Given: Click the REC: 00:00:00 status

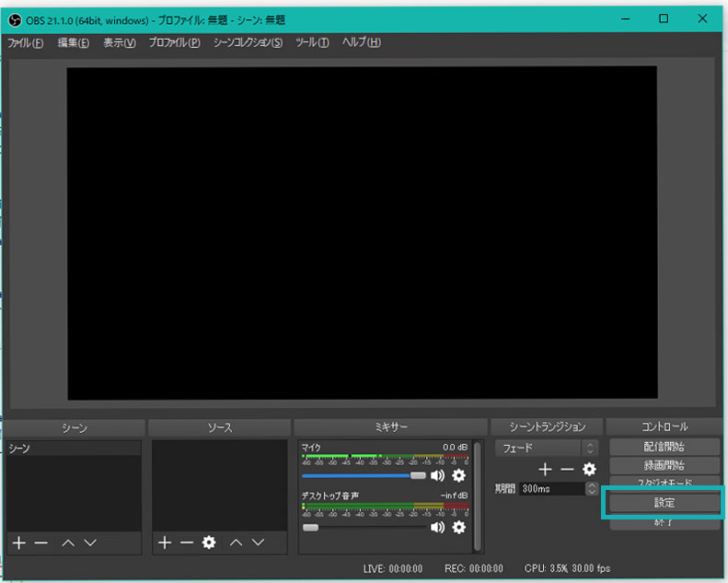Looking at the screenshot, I should [474, 568].
